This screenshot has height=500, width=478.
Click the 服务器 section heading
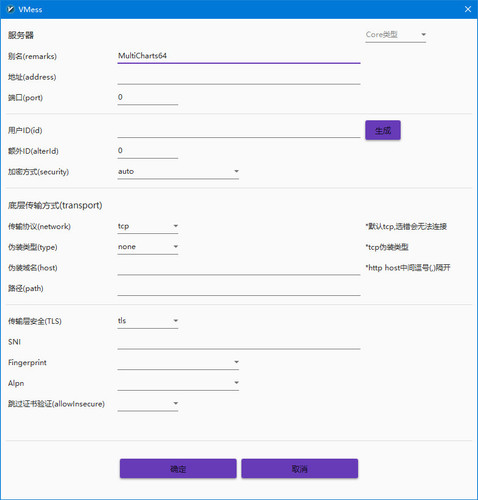21,35
